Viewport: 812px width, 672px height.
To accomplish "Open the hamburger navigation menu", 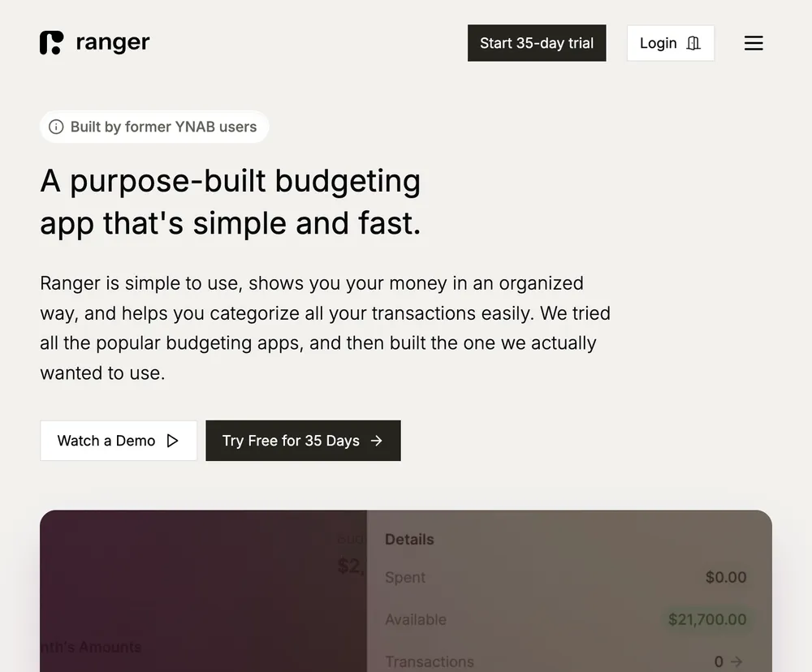I will click(x=754, y=43).
